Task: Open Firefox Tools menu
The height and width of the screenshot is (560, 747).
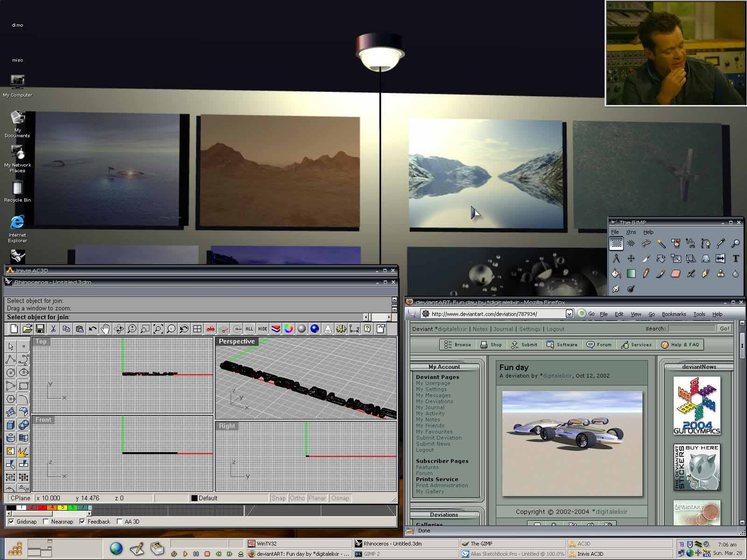Action: (699, 314)
